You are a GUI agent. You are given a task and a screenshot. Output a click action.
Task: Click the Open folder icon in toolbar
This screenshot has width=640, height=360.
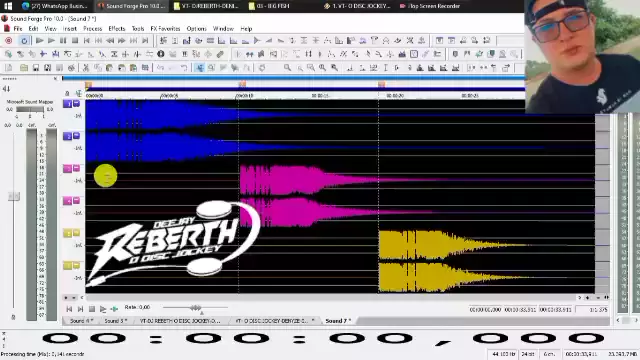(24, 68)
